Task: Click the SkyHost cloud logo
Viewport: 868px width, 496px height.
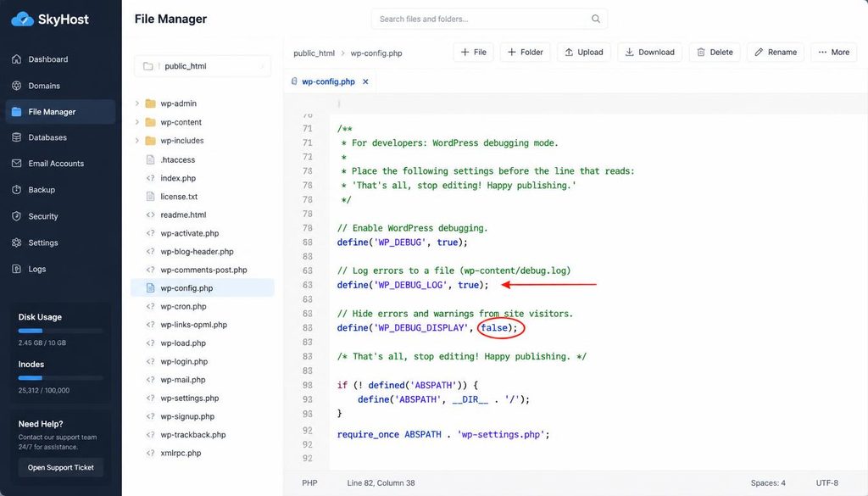Action: click(23, 20)
